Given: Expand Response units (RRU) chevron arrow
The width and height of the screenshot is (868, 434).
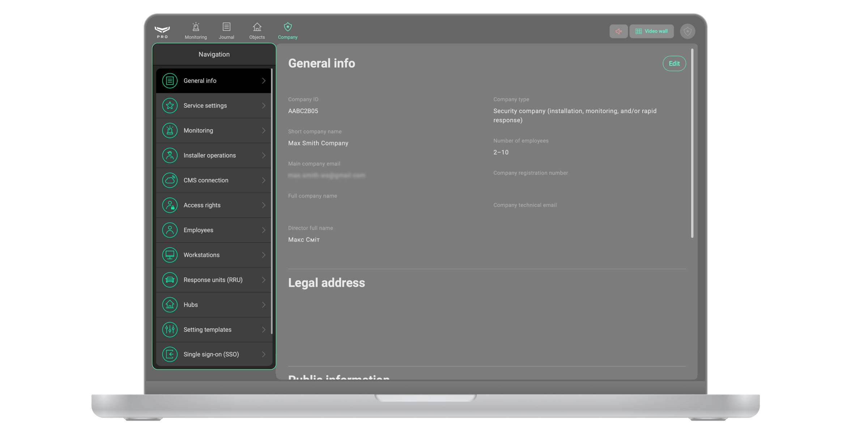Looking at the screenshot, I should click(x=264, y=280).
